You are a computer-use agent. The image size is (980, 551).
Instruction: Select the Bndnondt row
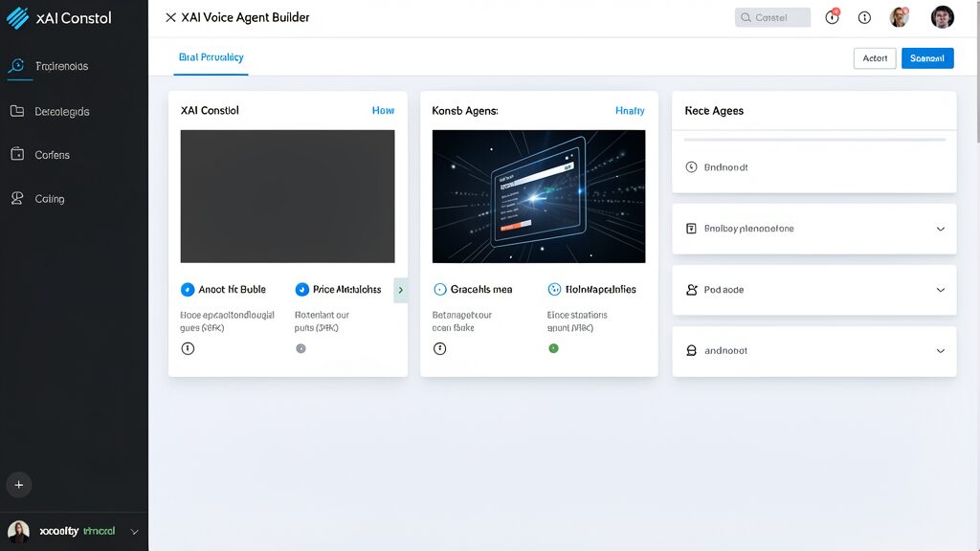[x=814, y=167]
